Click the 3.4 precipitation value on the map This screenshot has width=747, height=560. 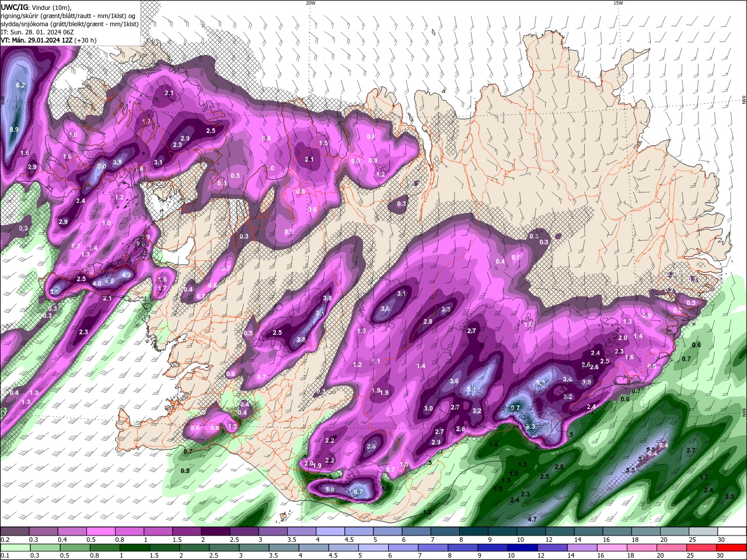(567, 379)
